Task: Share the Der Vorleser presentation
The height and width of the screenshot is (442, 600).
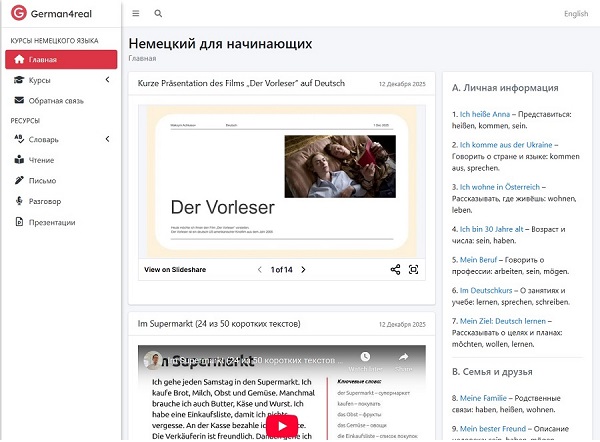Action: click(395, 269)
